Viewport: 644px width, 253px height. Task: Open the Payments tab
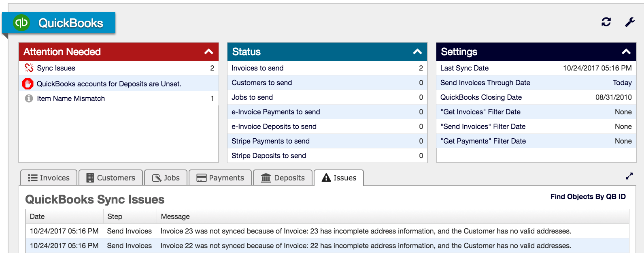coord(220,178)
